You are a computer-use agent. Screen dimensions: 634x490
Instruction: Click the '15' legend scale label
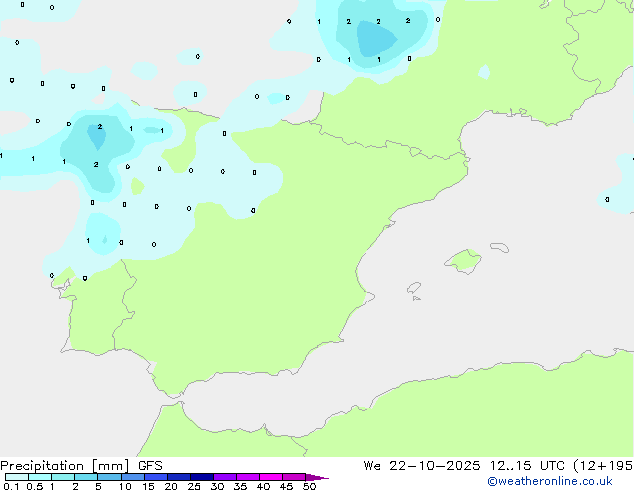pyautogui.click(x=148, y=486)
